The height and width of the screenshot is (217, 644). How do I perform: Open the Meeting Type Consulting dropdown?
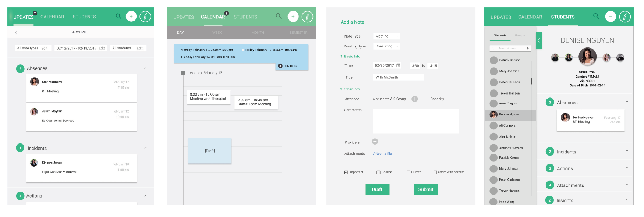(386, 46)
